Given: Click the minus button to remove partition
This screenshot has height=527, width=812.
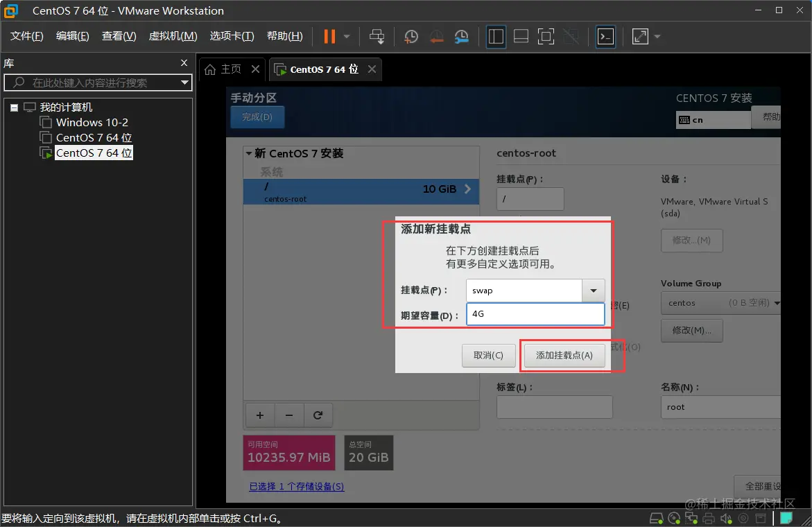Looking at the screenshot, I should [289, 415].
